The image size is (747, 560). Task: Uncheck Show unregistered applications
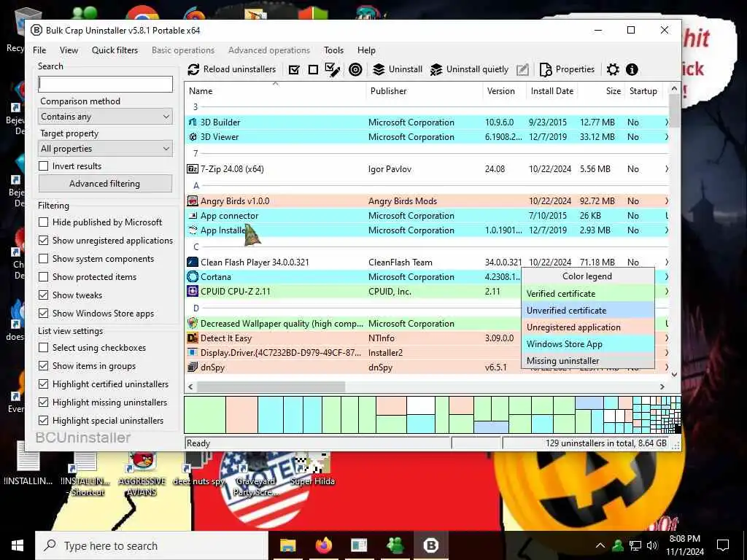pyautogui.click(x=43, y=241)
